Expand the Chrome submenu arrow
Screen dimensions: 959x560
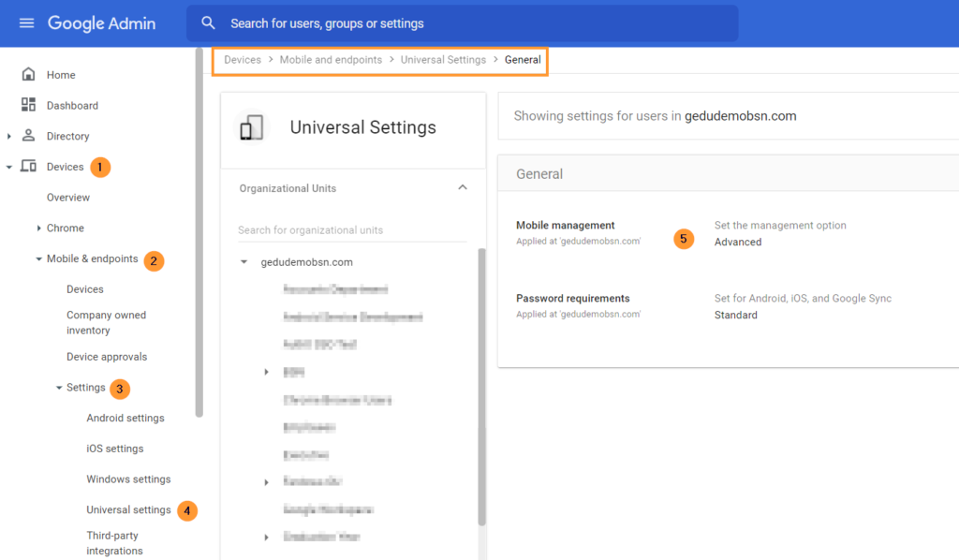coord(38,228)
